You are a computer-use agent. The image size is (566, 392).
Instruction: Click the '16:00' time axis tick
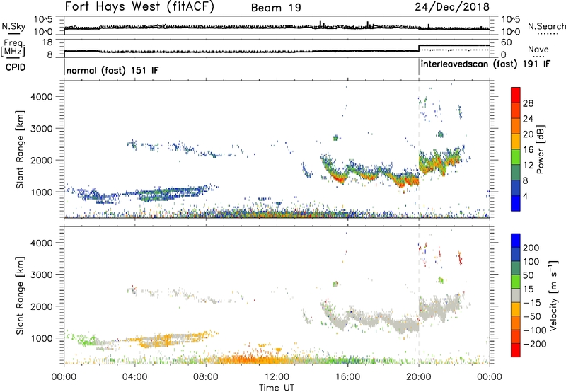pos(347,377)
